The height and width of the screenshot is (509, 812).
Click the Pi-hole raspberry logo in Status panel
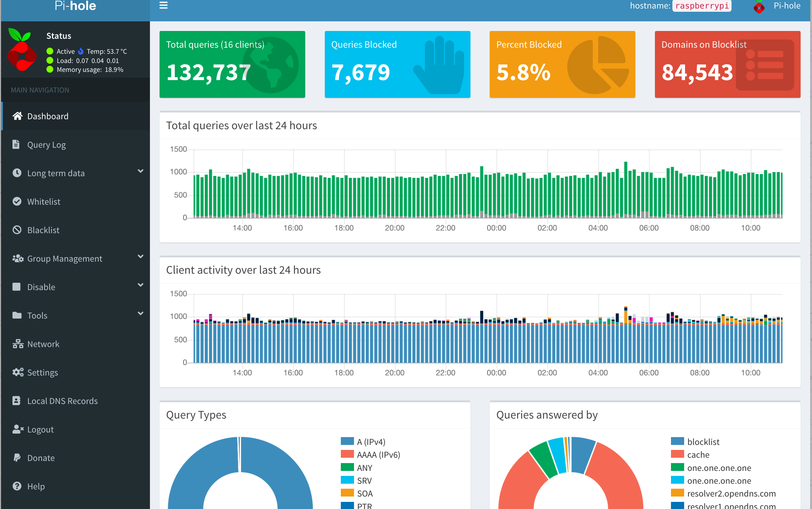pyautogui.click(x=22, y=50)
